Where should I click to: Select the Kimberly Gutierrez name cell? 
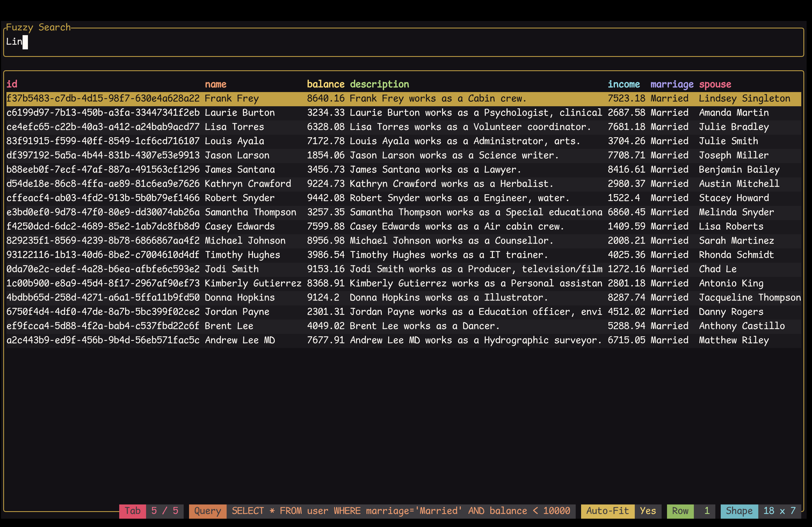[253, 283]
